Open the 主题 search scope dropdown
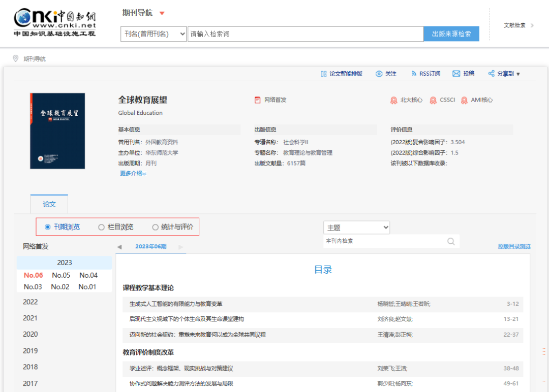Viewport: 549px width, 392px height. (356, 227)
